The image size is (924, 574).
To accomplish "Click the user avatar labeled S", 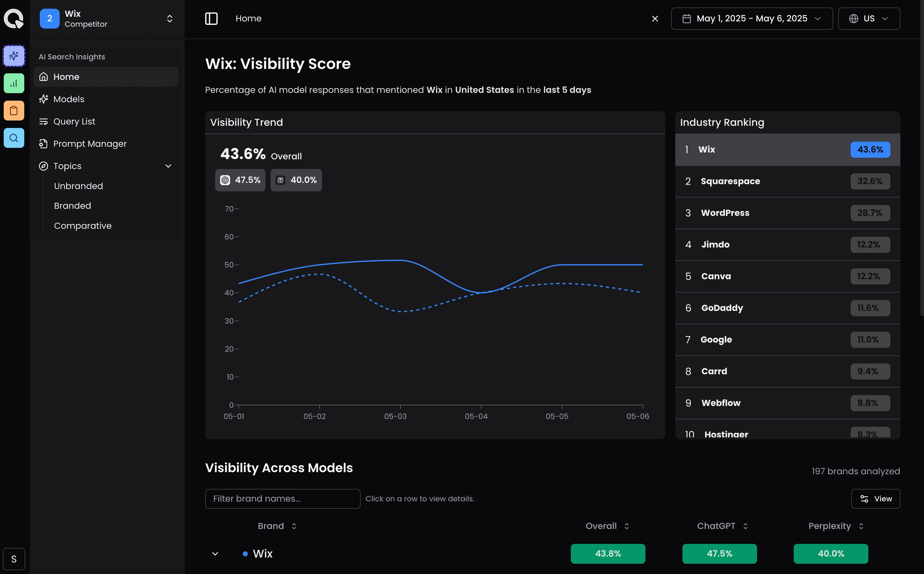I will click(14, 559).
